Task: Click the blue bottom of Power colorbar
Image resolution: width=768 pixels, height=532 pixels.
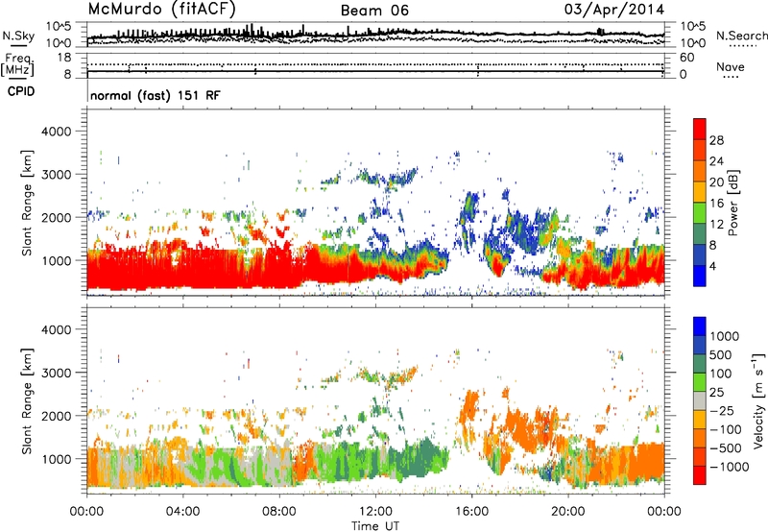Action: 700,276
